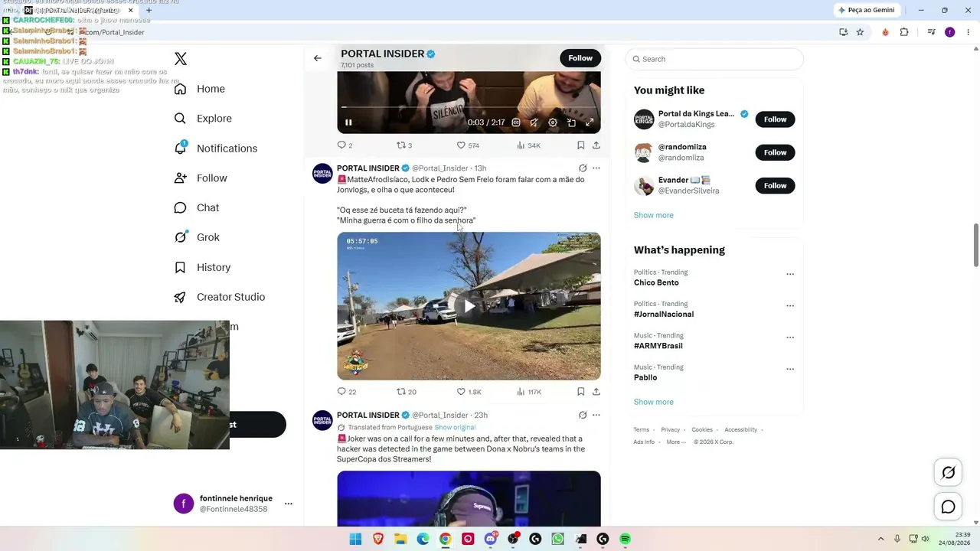Like the post with 574 likes
Image resolution: width=980 pixels, height=551 pixels.
[x=468, y=145]
